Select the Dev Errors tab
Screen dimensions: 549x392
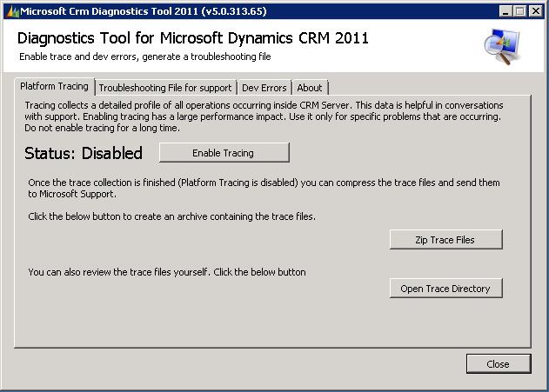click(264, 88)
